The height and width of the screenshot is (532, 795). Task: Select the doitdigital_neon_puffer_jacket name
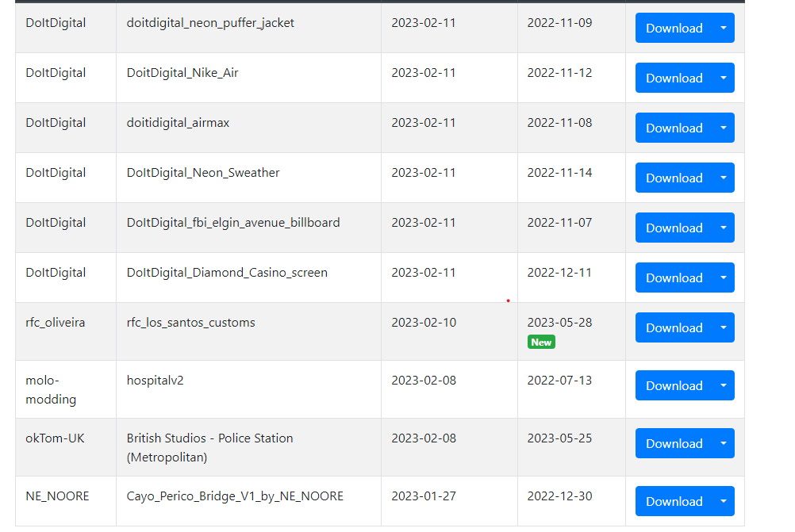tap(210, 23)
